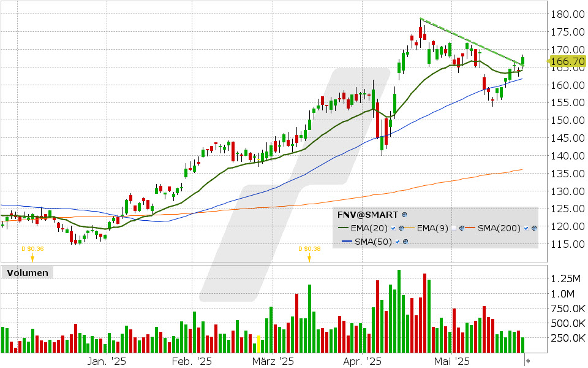Open settings icon for SMA(200) indicator
The width and height of the screenshot is (588, 368).
(x=534, y=228)
